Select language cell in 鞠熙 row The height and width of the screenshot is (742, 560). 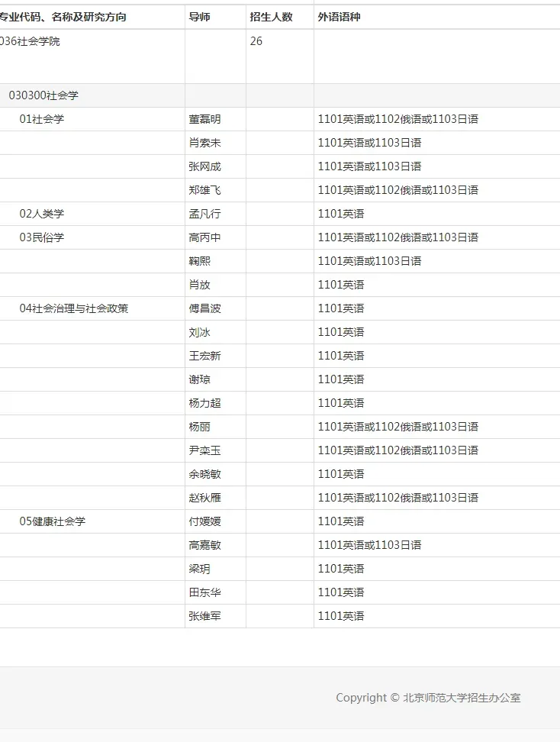coord(369,261)
